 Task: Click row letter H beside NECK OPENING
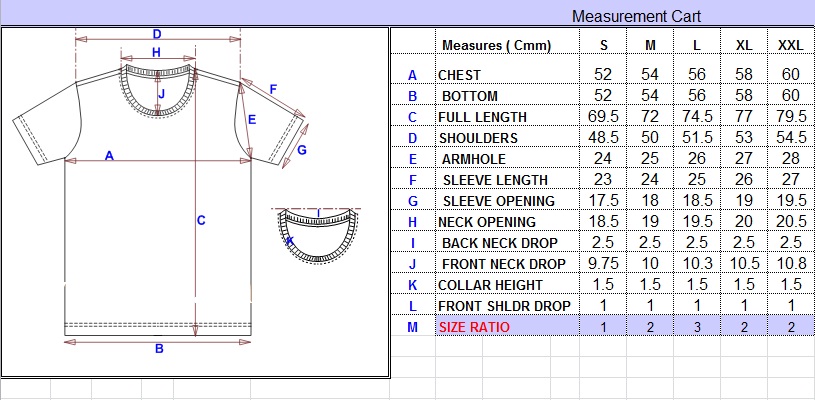click(x=412, y=222)
